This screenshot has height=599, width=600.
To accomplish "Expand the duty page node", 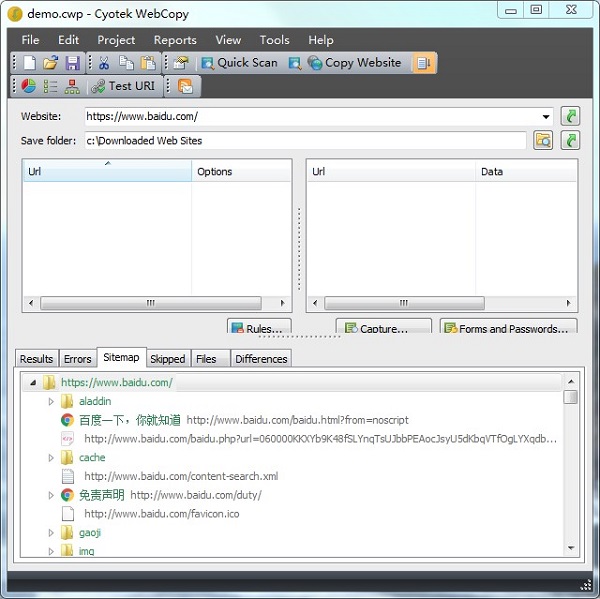I will tap(51, 495).
